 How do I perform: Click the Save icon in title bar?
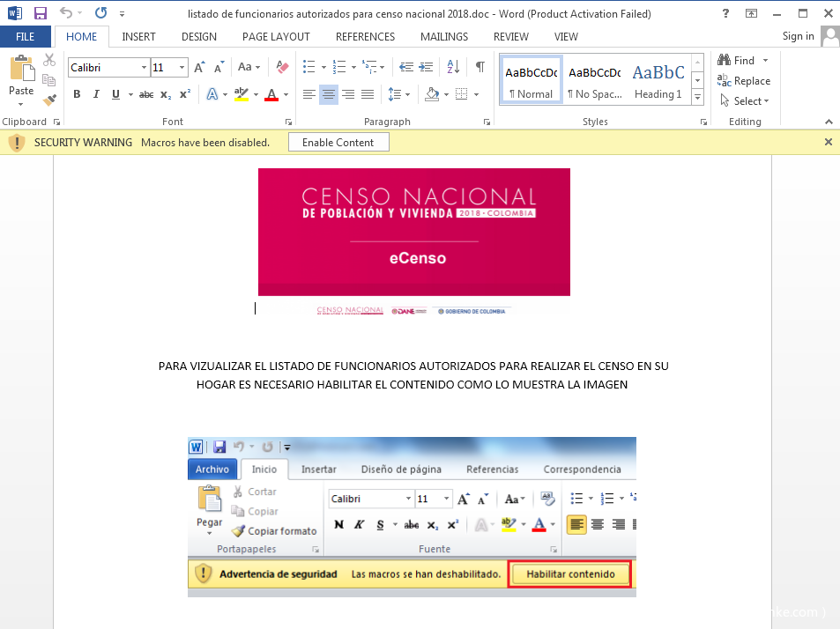pos(41,13)
